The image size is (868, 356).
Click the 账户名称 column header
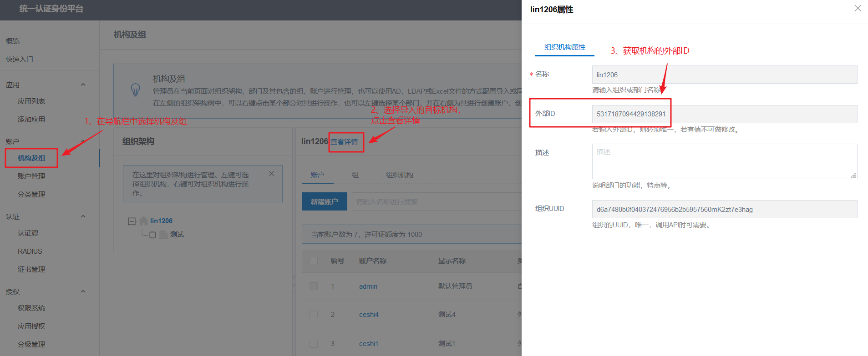373,261
